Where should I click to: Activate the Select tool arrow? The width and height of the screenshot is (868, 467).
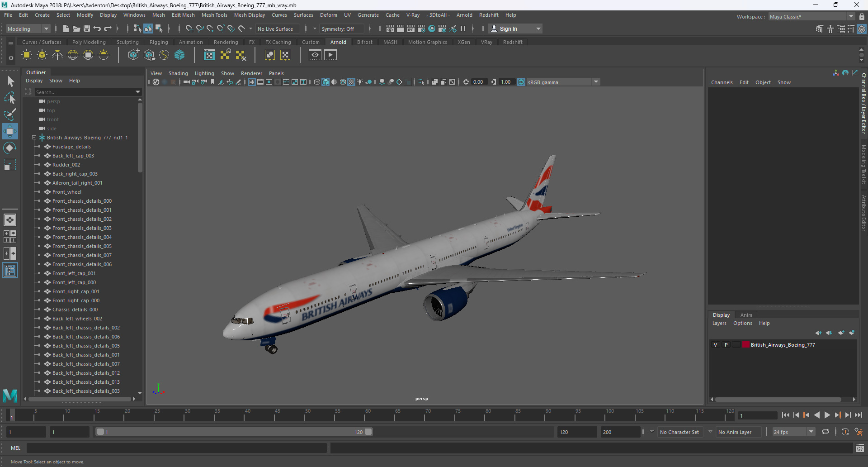10,81
